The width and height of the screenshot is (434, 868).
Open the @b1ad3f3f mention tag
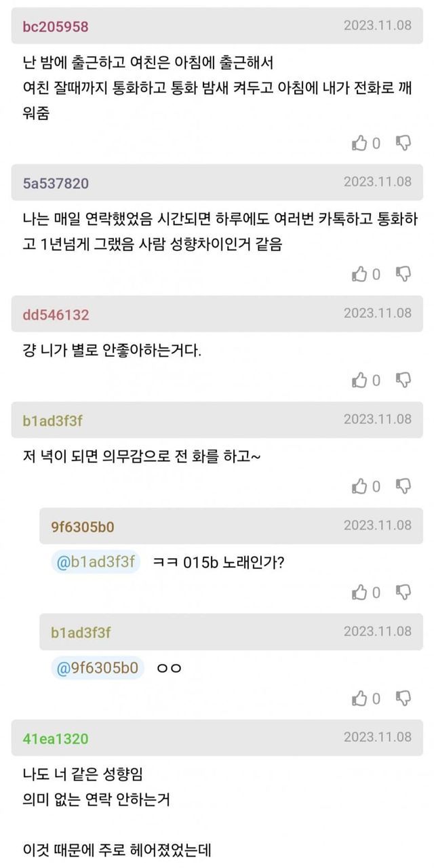(x=96, y=562)
